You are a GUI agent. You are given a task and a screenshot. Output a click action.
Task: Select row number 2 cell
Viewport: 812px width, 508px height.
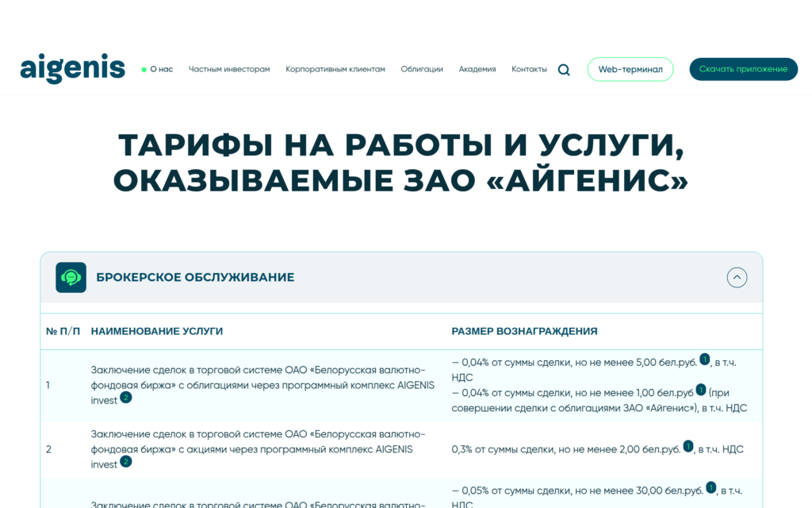coord(48,449)
